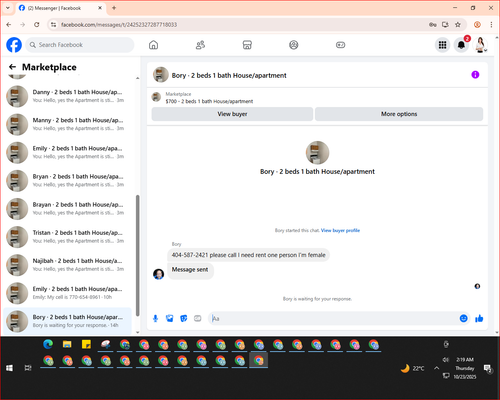This screenshot has height=400, width=500.
Task: Click the conversation list vertical scrollbar
Action: [138, 255]
